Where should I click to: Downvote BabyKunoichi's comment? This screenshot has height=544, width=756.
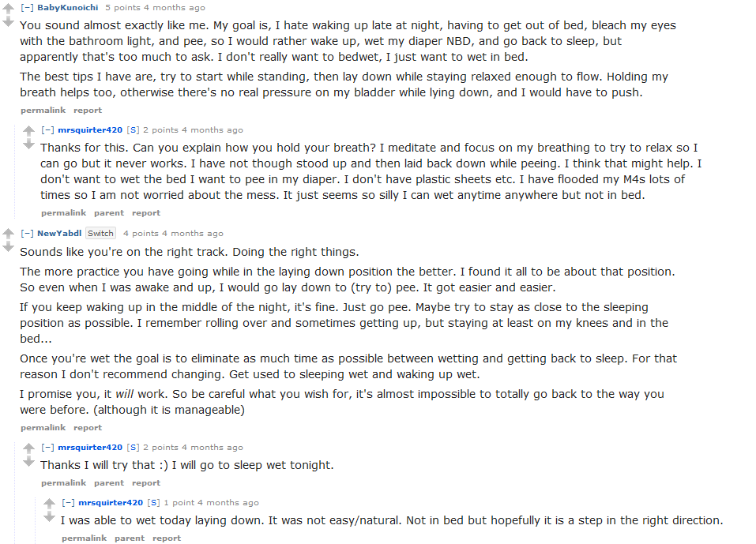[8, 21]
